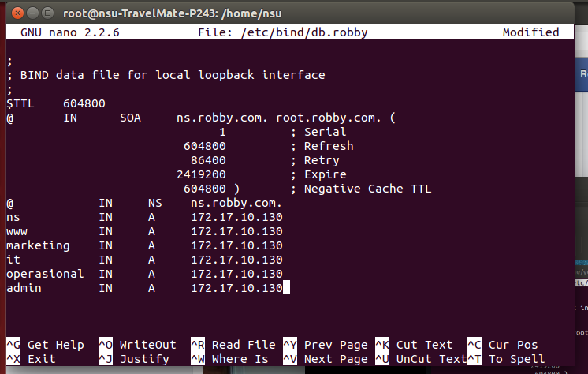Click the Serial comment
The height and width of the screenshot is (374, 588).
click(318, 132)
